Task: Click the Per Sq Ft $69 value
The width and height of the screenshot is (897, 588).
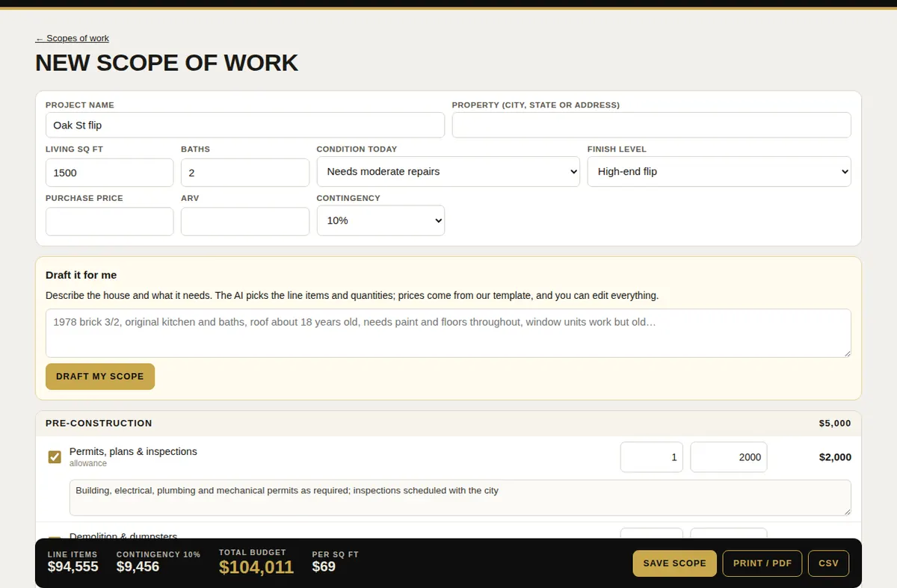Action: [x=324, y=566]
